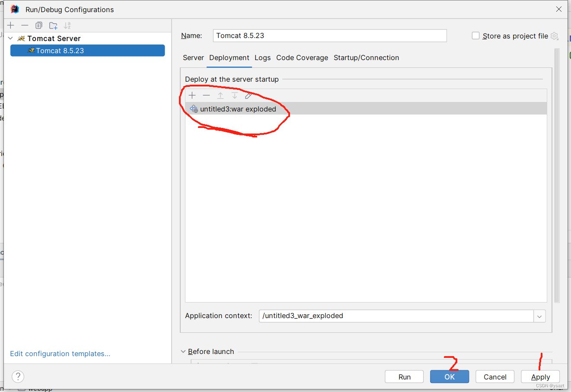Open the Startup/Connection tab
571x392 pixels.
366,57
